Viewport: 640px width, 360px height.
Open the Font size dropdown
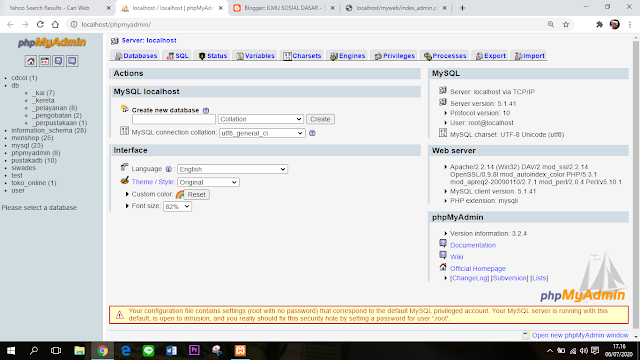pos(177,207)
